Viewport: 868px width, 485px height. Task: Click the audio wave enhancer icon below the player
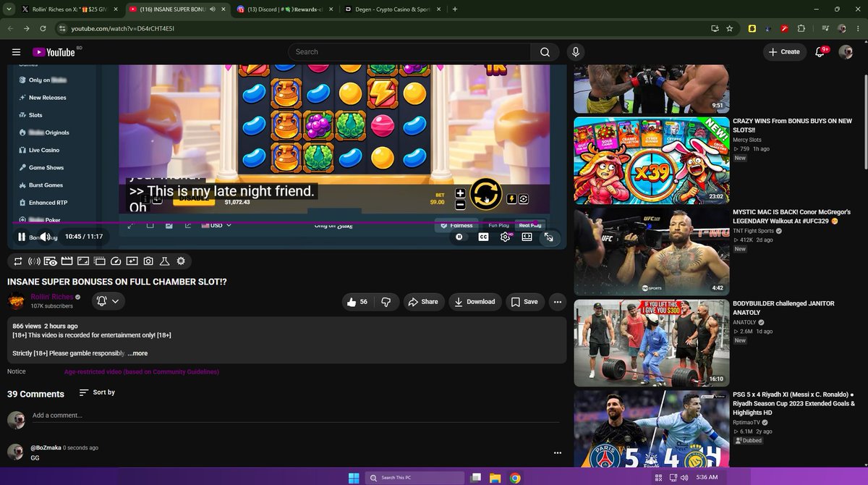coord(33,261)
